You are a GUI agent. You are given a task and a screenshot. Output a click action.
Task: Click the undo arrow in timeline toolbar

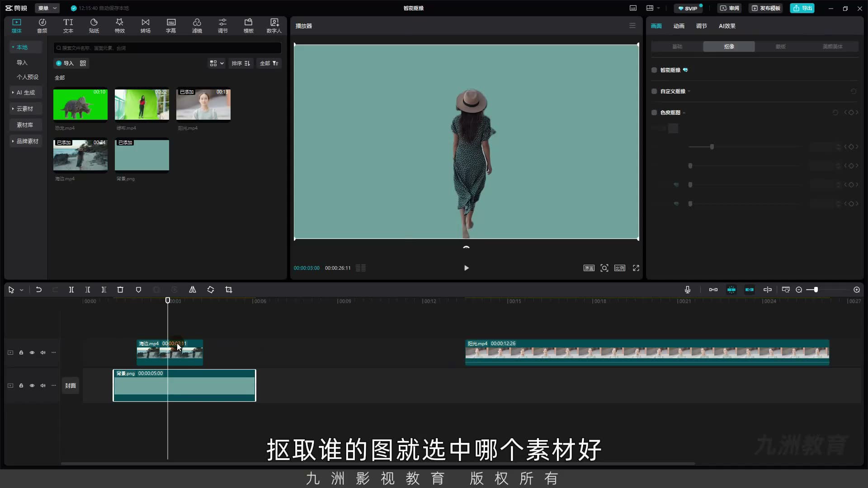click(x=39, y=290)
